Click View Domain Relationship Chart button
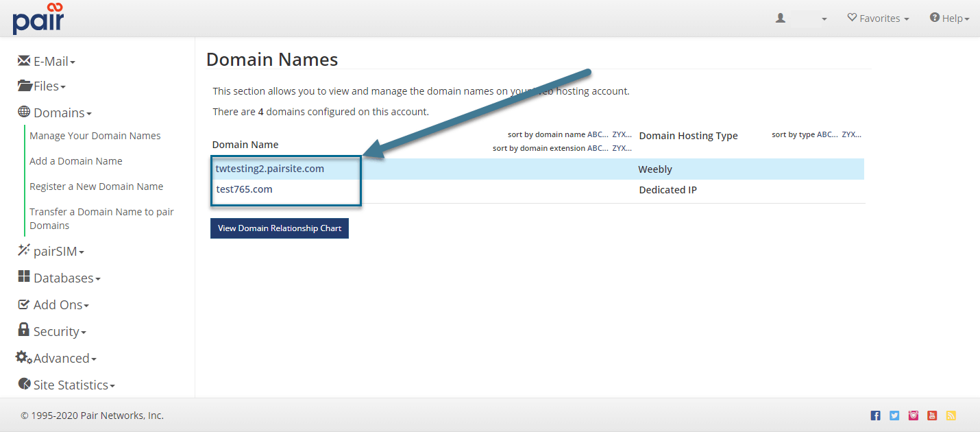This screenshot has width=980, height=432. (280, 228)
